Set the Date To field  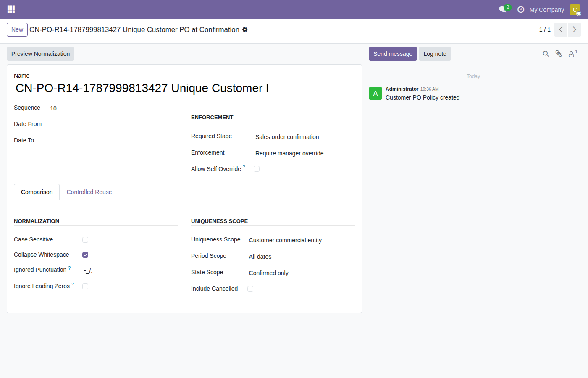(x=113, y=141)
